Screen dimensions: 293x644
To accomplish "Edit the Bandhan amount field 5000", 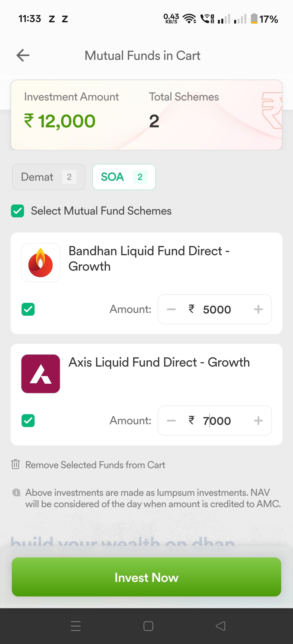I will pos(217,309).
